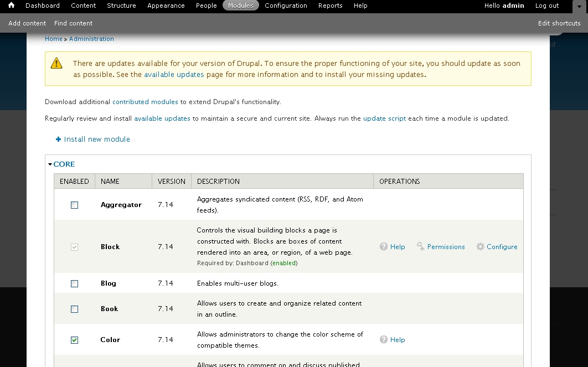Toggle the shortcut bar drawer arrow
The image size is (588, 367).
point(579,6)
